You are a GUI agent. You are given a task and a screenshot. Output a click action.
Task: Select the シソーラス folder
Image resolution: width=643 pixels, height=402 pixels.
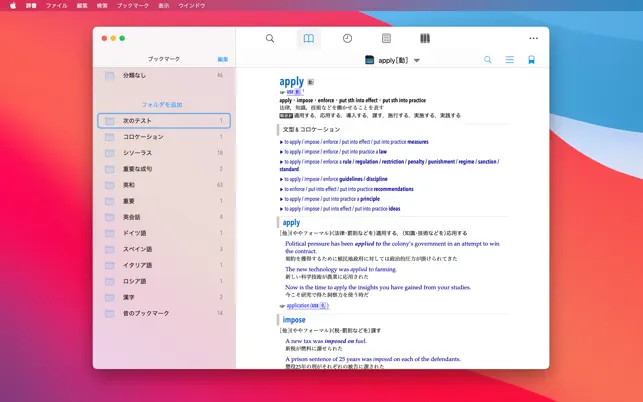tap(164, 153)
